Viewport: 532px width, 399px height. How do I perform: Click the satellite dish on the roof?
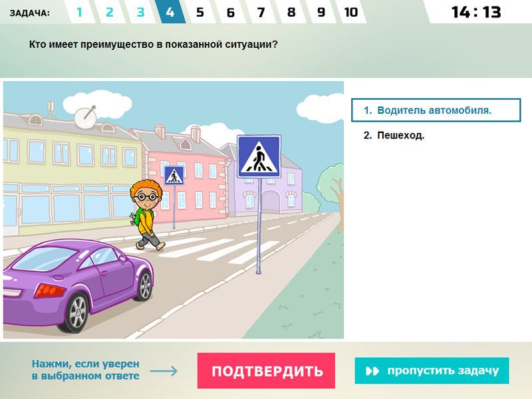[x=86, y=117]
